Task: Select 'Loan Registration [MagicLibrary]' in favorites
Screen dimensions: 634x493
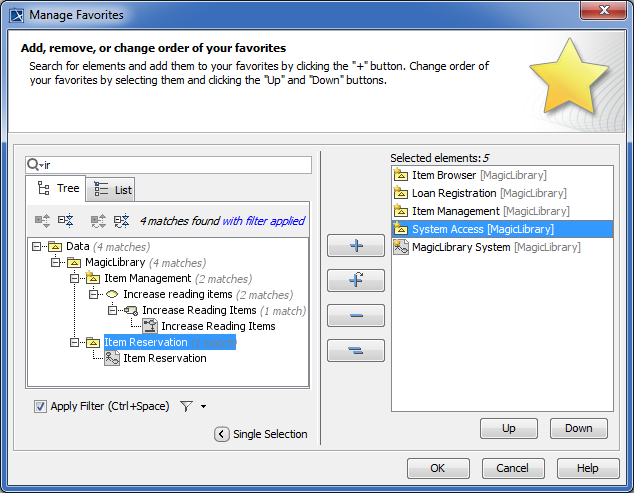Action: 502,193
